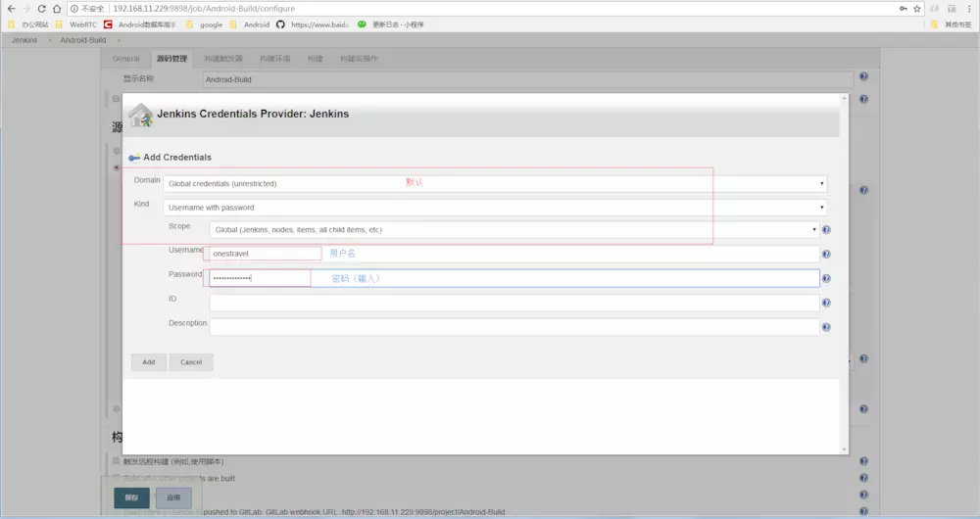Image resolution: width=980 pixels, height=519 pixels.
Task: Open the 更新日志-小程序 bookmark
Action: [391, 24]
